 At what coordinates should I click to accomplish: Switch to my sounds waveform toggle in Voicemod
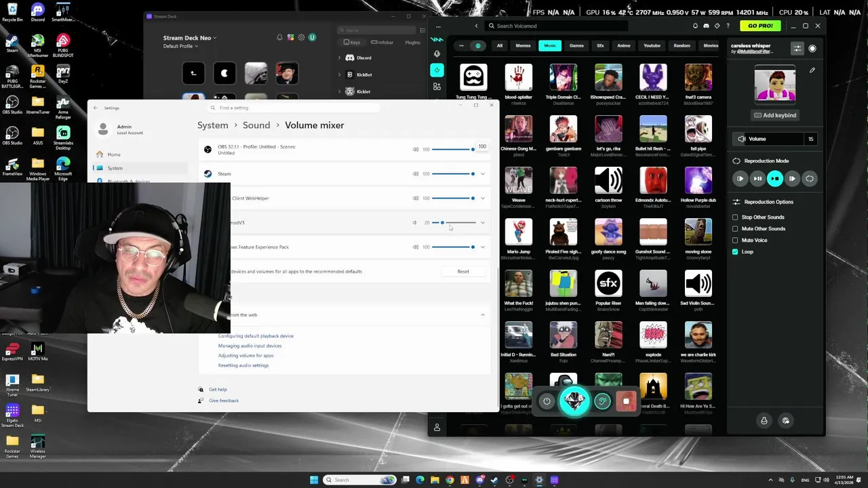[x=462, y=46]
